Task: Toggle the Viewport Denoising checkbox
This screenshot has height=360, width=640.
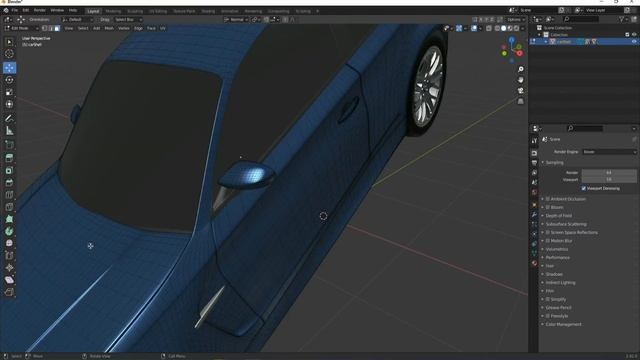Action: (584, 189)
